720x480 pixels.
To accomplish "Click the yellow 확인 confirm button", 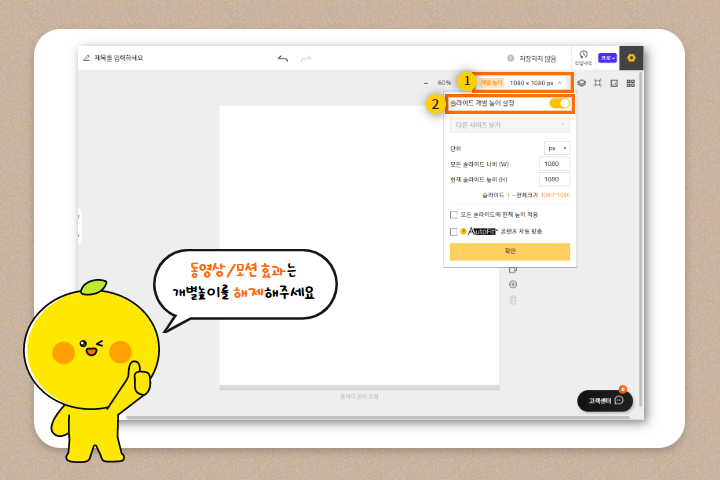I will click(x=510, y=252).
